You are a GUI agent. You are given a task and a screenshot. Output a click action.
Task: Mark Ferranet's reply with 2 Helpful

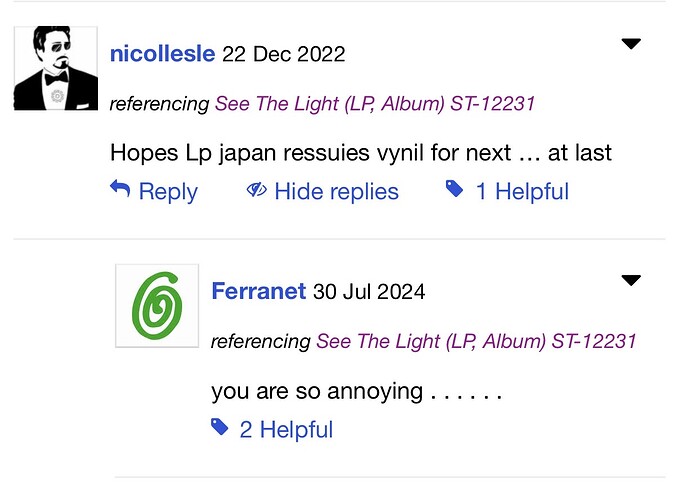click(286, 429)
